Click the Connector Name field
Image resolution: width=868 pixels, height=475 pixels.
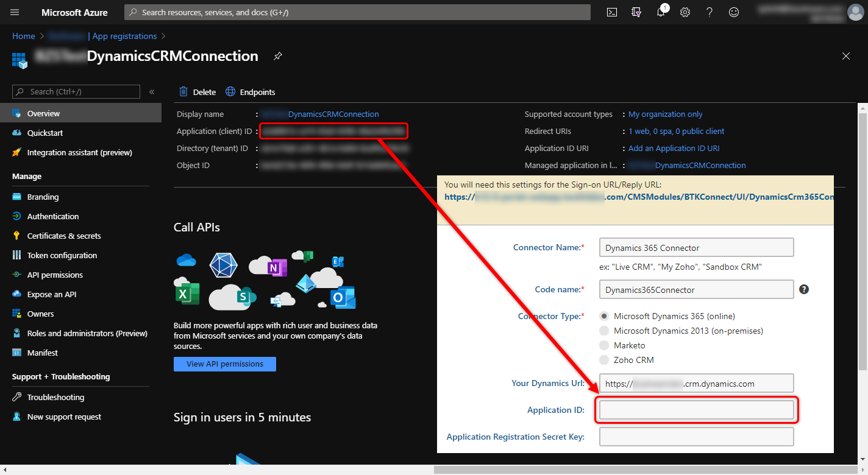pyautogui.click(x=697, y=247)
